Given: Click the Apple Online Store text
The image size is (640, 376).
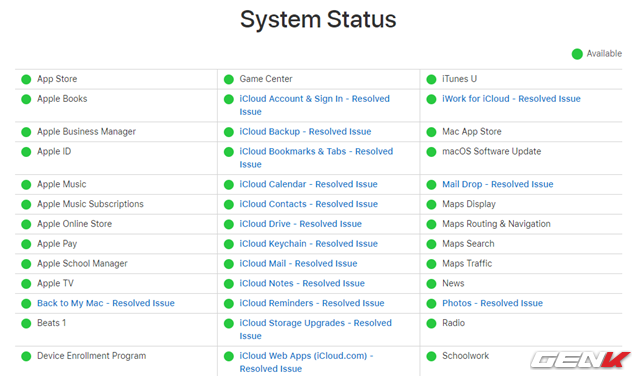Looking at the screenshot, I should pyautogui.click(x=74, y=224).
